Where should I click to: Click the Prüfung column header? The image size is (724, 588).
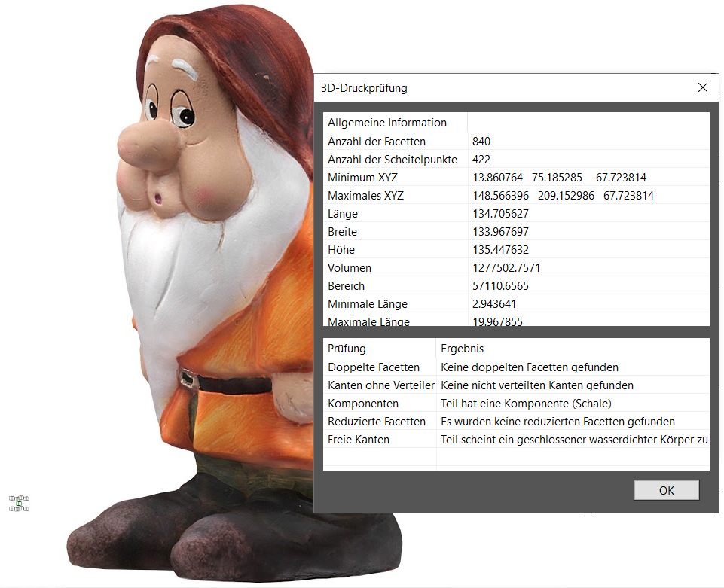click(x=347, y=349)
